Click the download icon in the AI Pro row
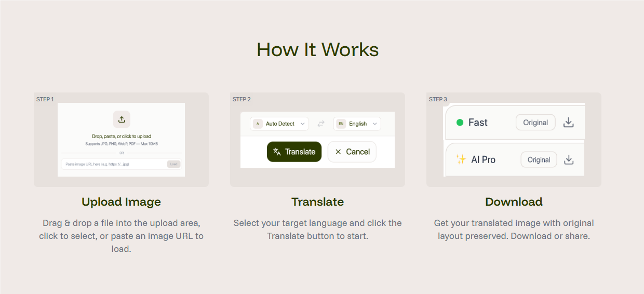Viewport: 644px width, 294px height. tap(569, 160)
